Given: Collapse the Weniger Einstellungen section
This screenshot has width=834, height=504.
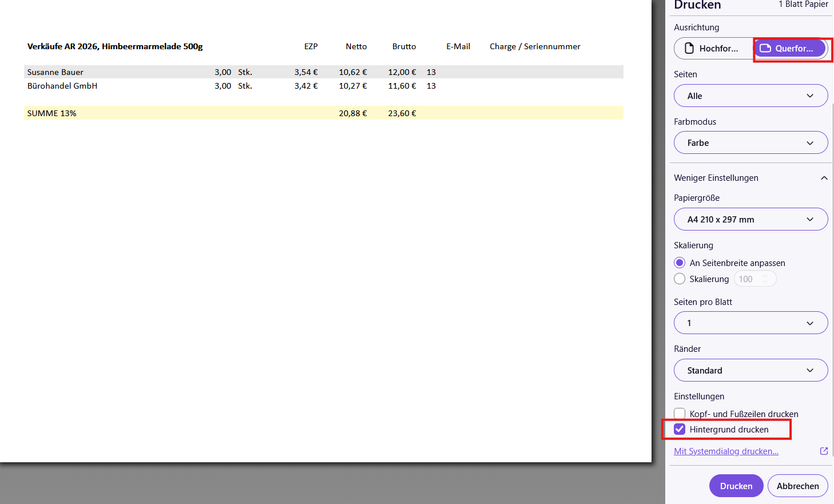Looking at the screenshot, I should coord(750,178).
